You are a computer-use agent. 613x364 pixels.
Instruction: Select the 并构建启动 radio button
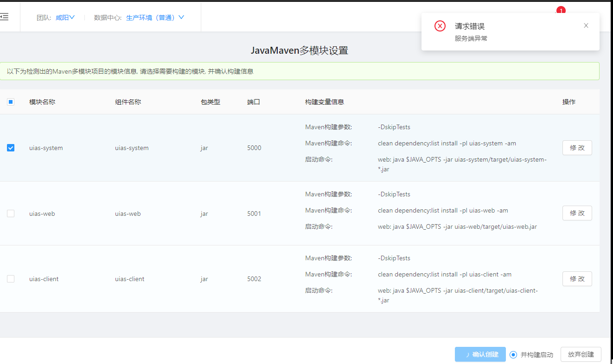coord(513,354)
